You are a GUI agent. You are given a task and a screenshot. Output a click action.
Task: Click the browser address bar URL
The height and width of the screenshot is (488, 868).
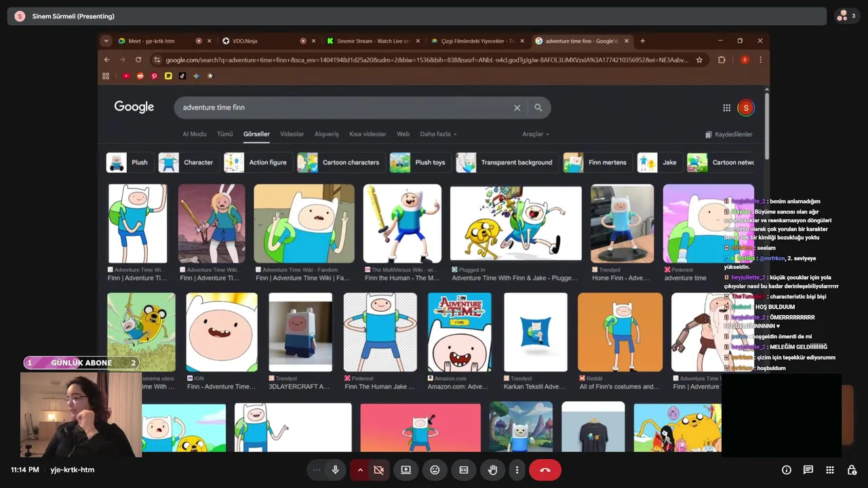click(x=426, y=60)
